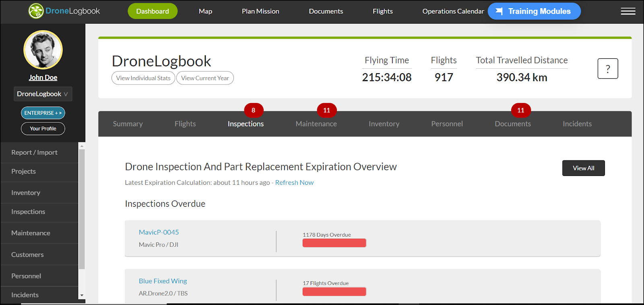Open Plan Mission in top navigation

(260, 11)
